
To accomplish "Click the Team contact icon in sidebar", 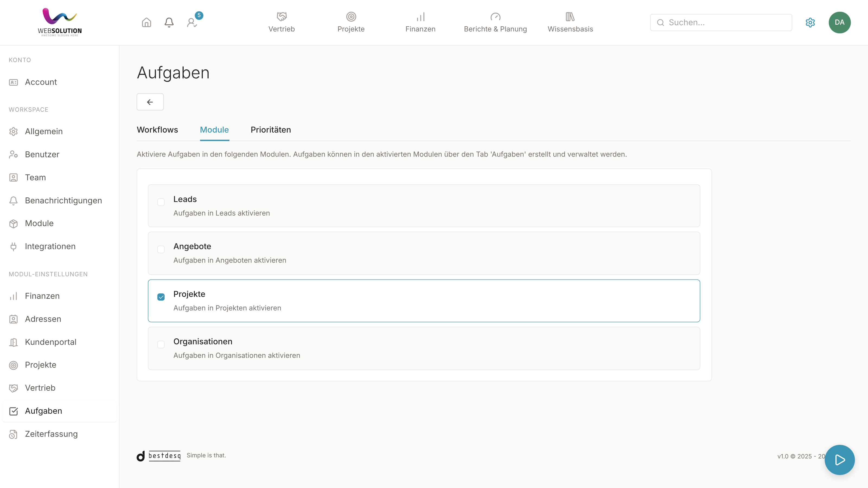I will point(14,178).
